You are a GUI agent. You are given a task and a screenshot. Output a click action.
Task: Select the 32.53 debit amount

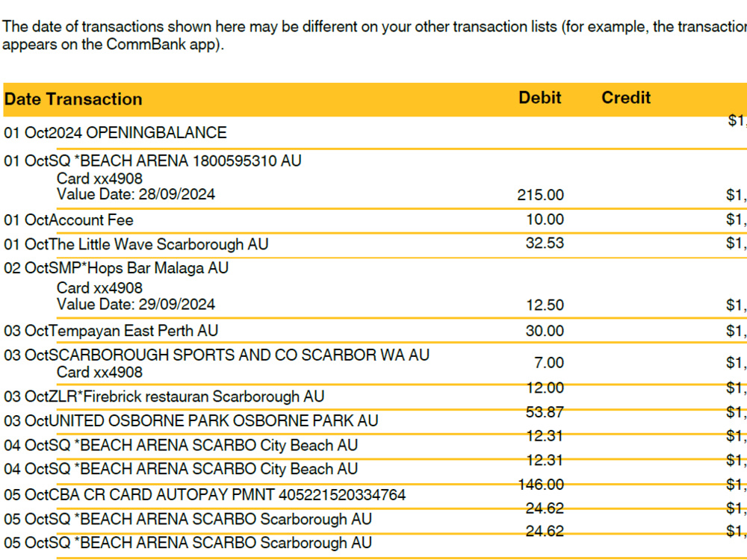click(x=545, y=243)
